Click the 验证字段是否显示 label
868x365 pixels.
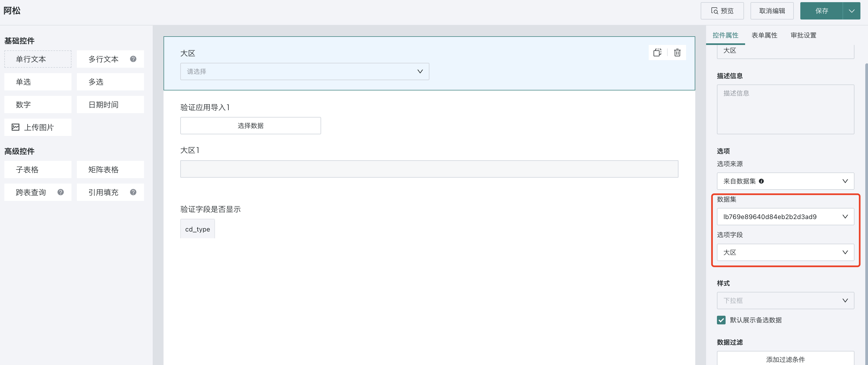pyautogui.click(x=211, y=209)
